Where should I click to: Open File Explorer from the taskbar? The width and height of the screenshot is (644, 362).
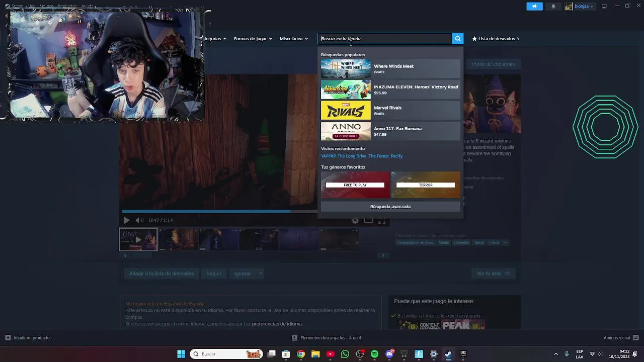coord(315,354)
